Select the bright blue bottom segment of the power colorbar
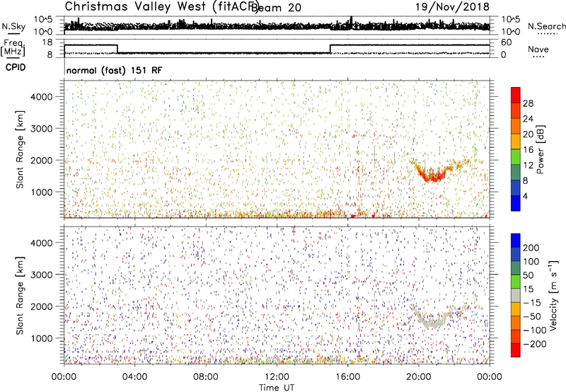The height and width of the screenshot is (392, 566). [516, 203]
